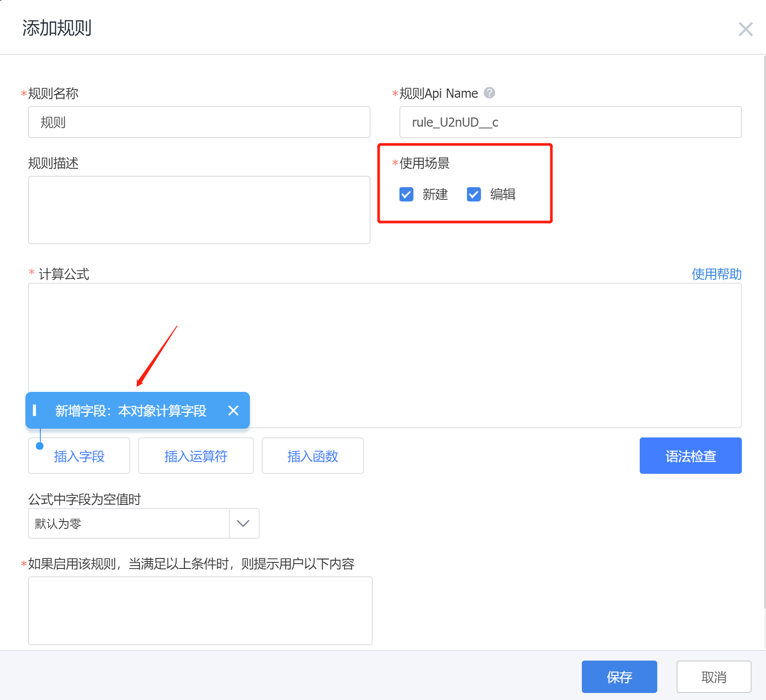Focus the 规则Api Name input field
This screenshot has height=700, width=766.
pos(570,122)
